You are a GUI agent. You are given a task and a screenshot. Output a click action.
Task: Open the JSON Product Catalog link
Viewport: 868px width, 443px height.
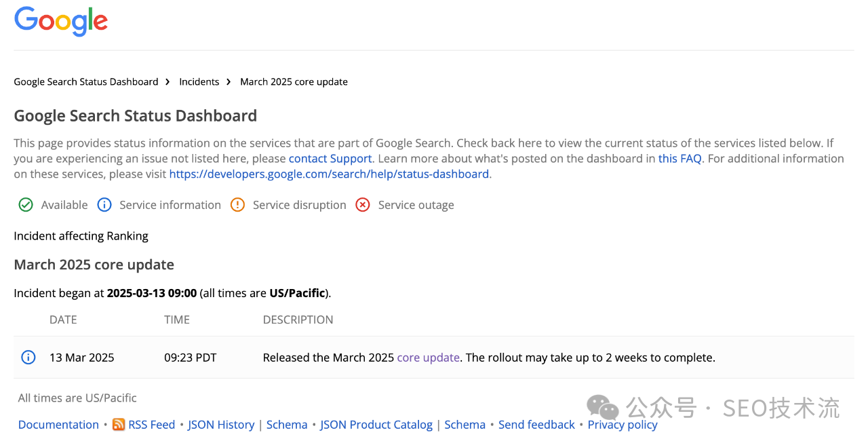(376, 424)
